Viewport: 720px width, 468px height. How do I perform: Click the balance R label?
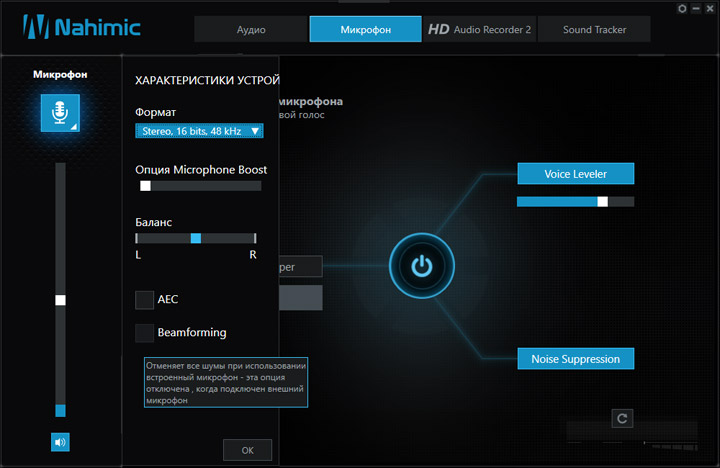tap(253, 254)
